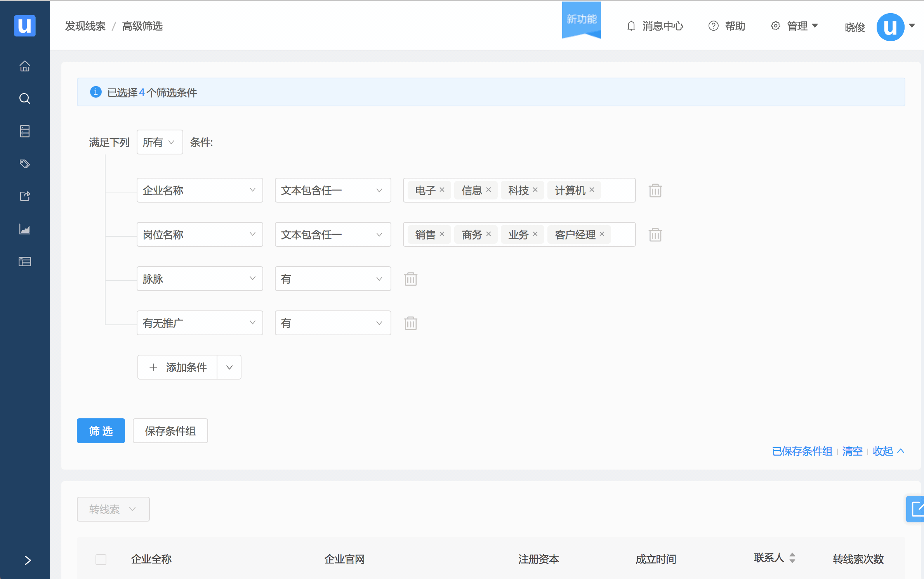Viewport: 924px width, 579px height.
Task: Toggle the select-all checkbox in table header
Action: [x=101, y=559]
